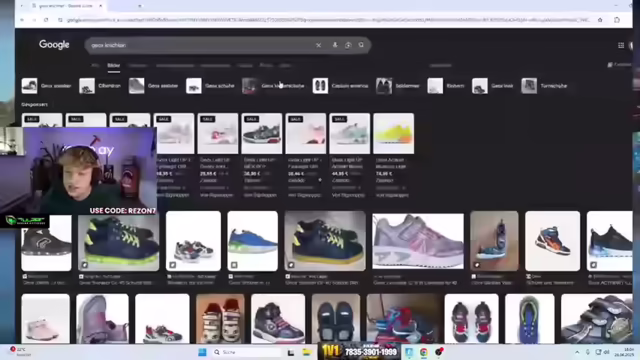
Task: Select the Geox sneaker chip with boot thumbnail
Action: click(153, 86)
